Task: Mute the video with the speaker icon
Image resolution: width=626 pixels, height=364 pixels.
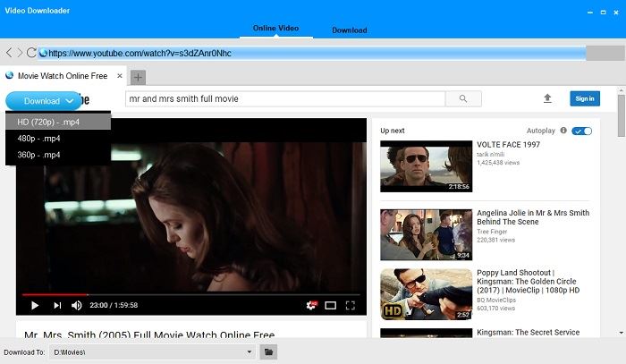Action: coord(76,305)
